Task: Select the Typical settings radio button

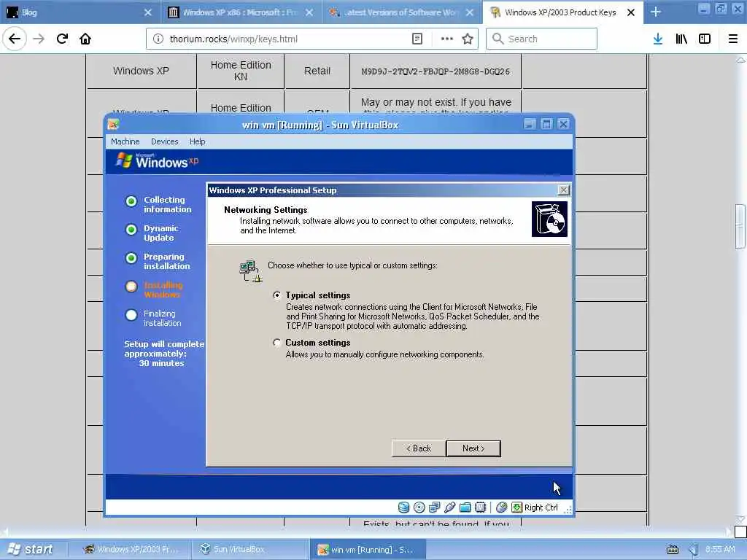Action: click(276, 295)
